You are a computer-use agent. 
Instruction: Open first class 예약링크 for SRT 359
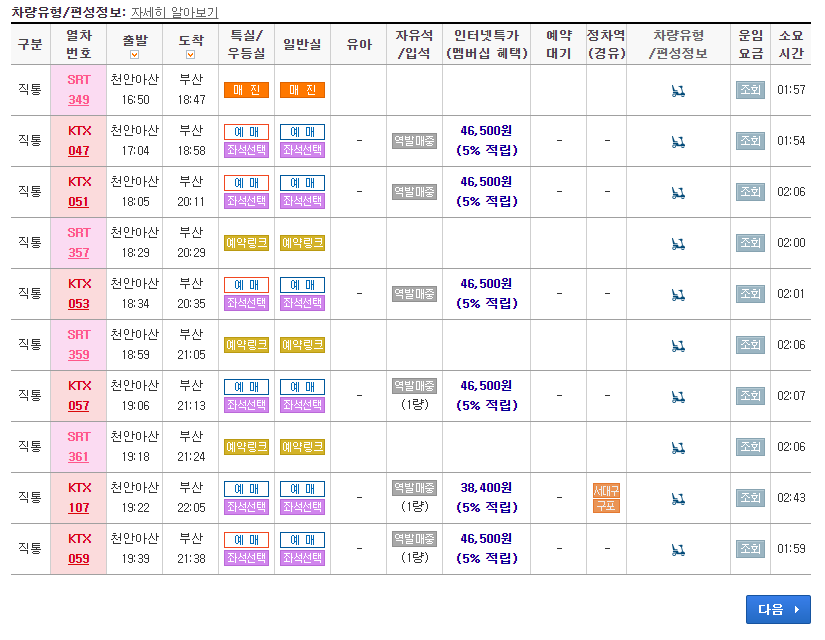tap(246, 345)
